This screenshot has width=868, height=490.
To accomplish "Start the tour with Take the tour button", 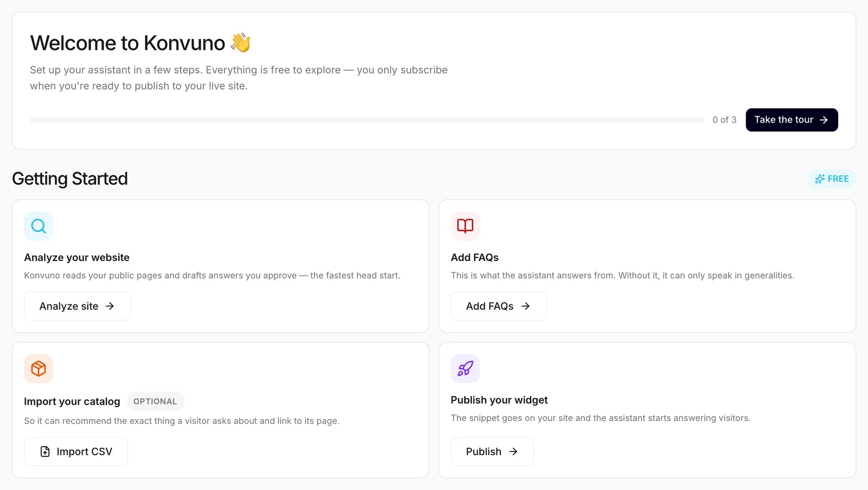I will coord(792,120).
